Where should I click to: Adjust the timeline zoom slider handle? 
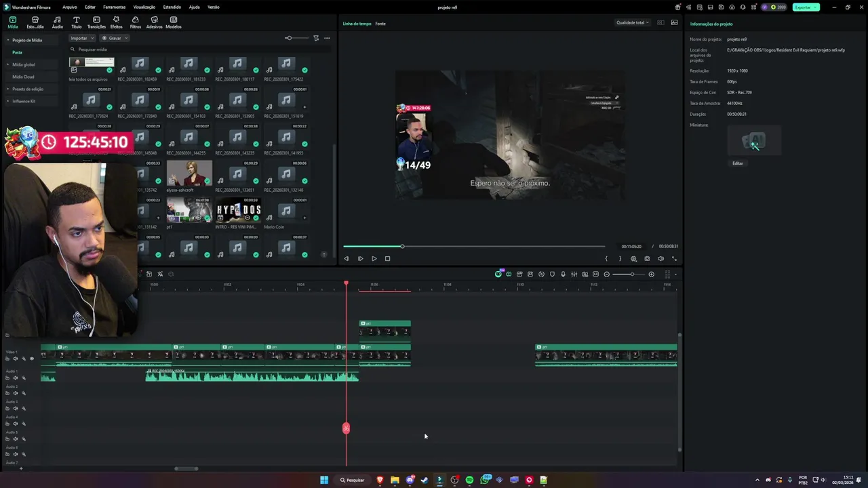click(x=632, y=274)
